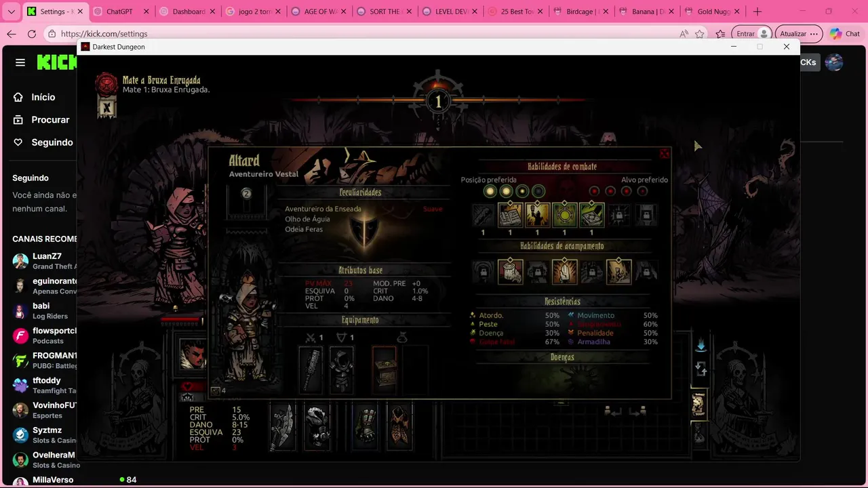Click the last red preferred target dot
868x488 pixels.
pyautogui.click(x=643, y=192)
